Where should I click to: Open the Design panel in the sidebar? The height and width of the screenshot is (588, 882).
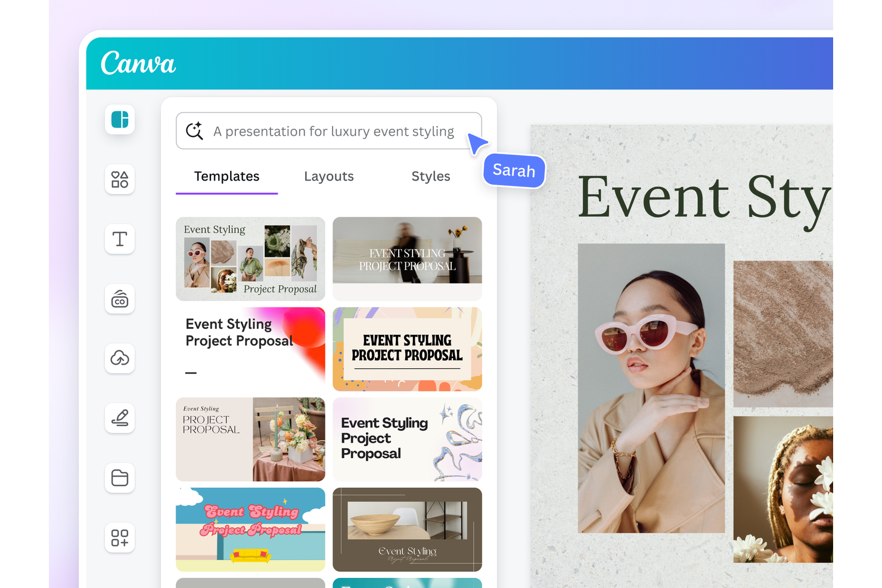[x=119, y=119]
